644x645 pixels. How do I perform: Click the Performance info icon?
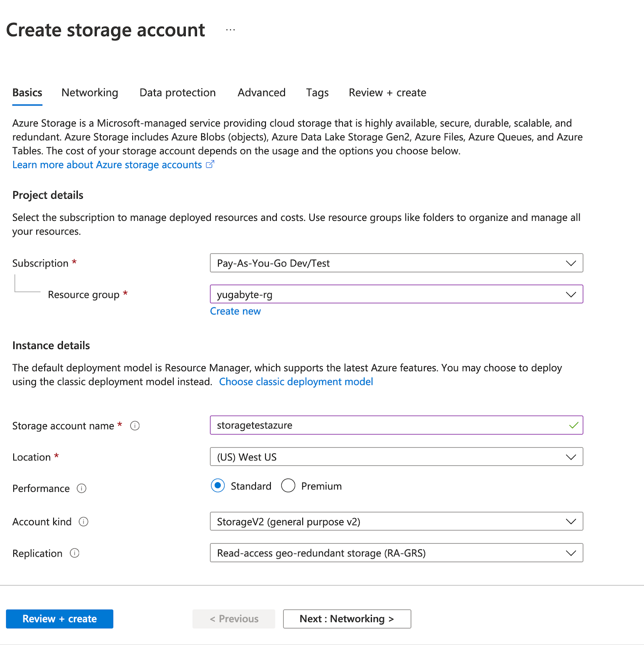[82, 489]
